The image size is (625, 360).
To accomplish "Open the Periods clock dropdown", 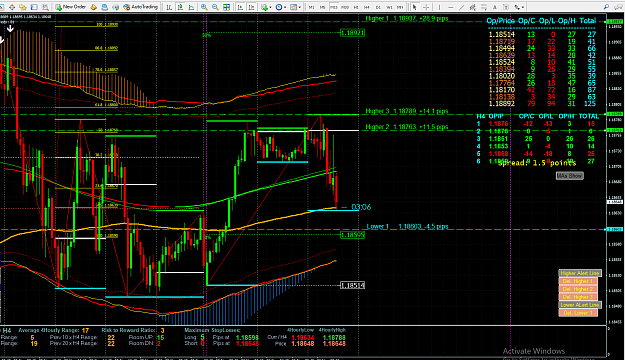I will point(281,7).
